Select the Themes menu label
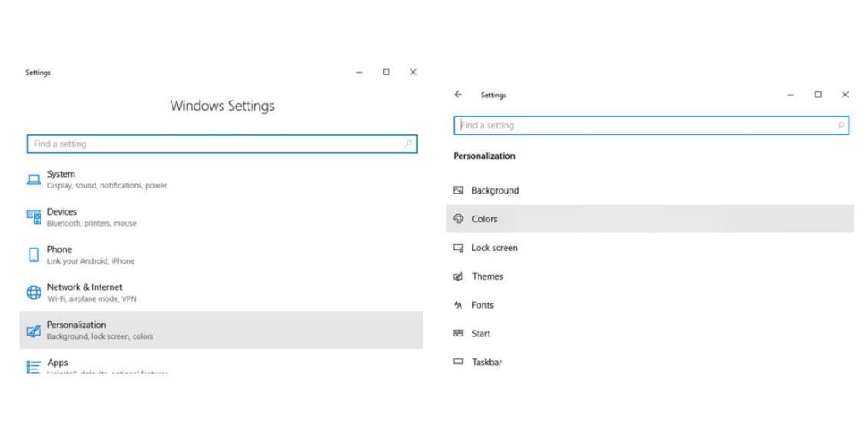Image resolution: width=868 pixels, height=448 pixels. pyautogui.click(x=487, y=276)
